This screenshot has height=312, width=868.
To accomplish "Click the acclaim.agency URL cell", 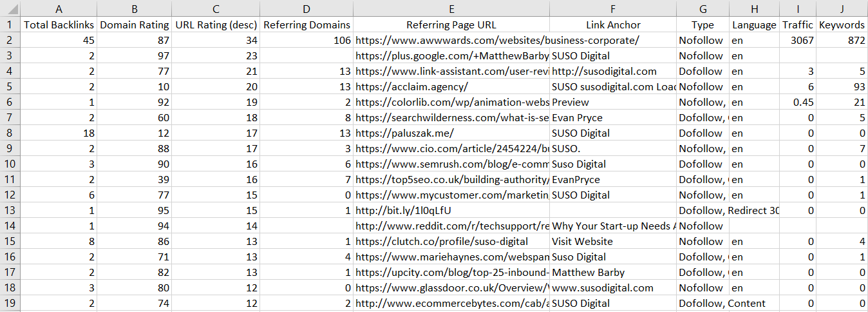I will click(451, 87).
